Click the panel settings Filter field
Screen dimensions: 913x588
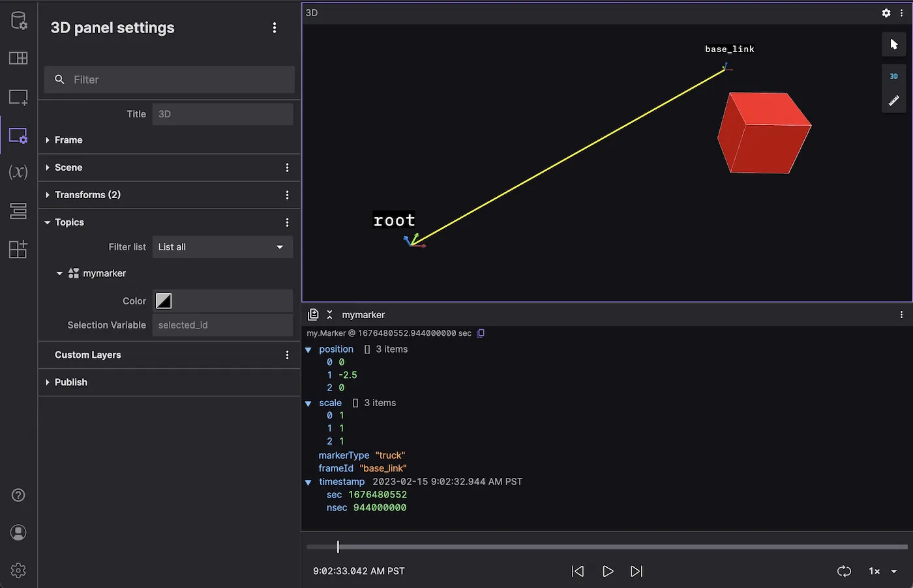pos(170,80)
